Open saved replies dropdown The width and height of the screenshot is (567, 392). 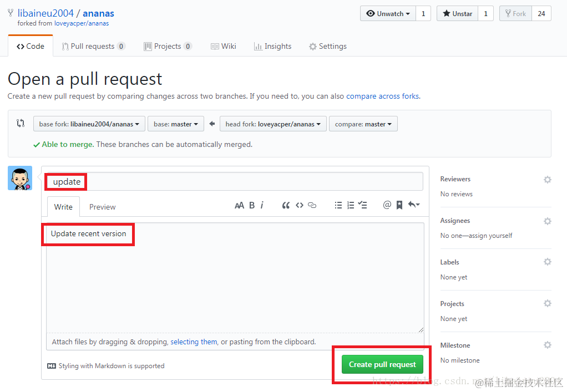pos(414,205)
